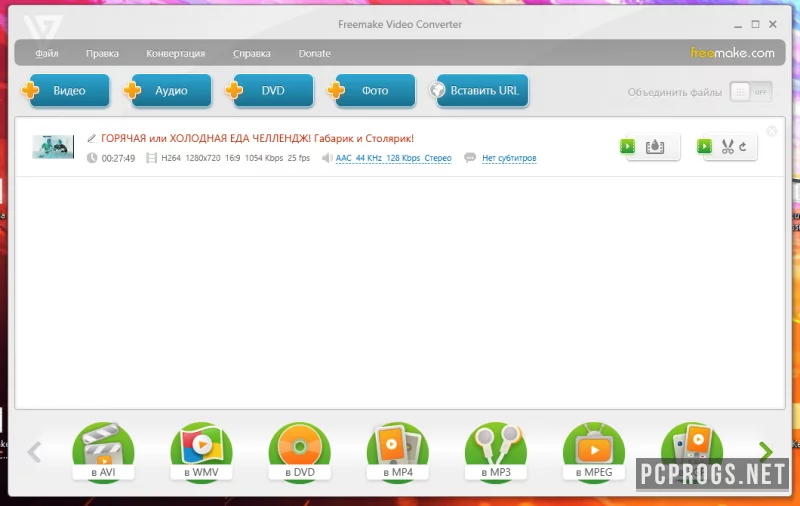
Task: Click the pencil icon to rename video
Action: [92, 138]
